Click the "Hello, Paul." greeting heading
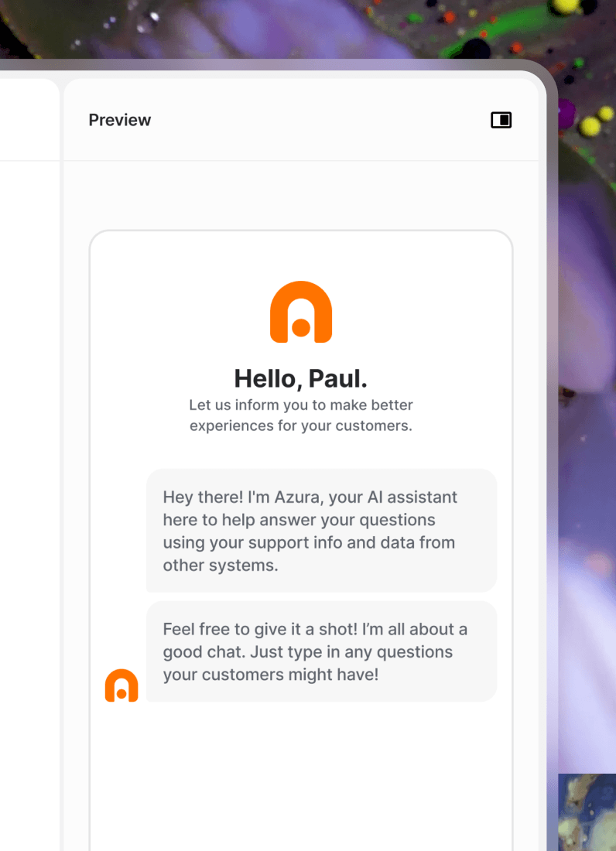Image resolution: width=616 pixels, height=851 pixels. (x=301, y=378)
